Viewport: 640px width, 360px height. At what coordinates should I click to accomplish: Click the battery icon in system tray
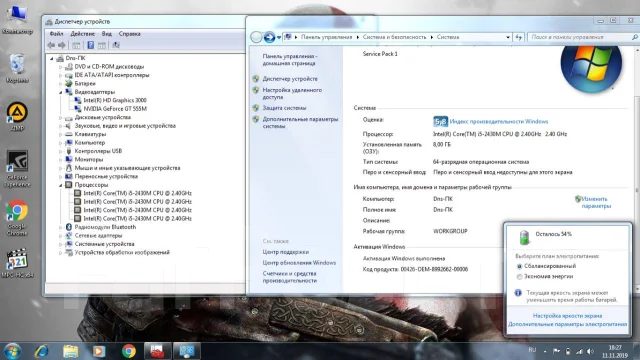pos(568,351)
